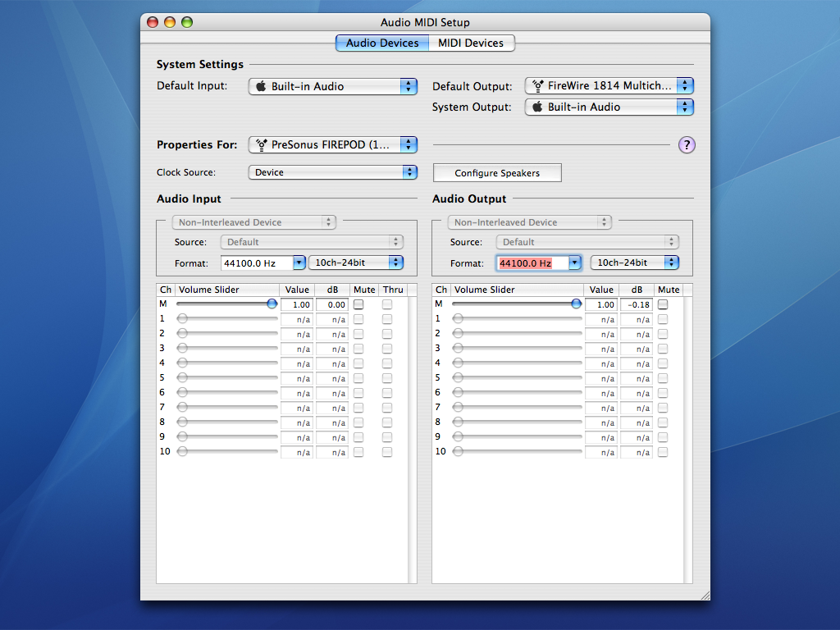The width and height of the screenshot is (840, 630).
Task: Open the Audio Input 10ch-24bit format dropdown
Action: coord(356,262)
